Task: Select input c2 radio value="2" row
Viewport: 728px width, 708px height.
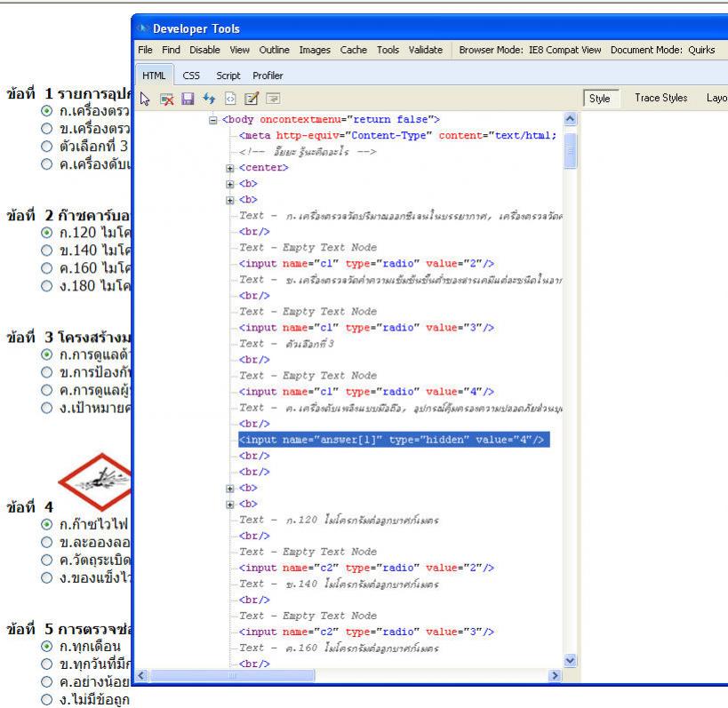Action: 366,568
